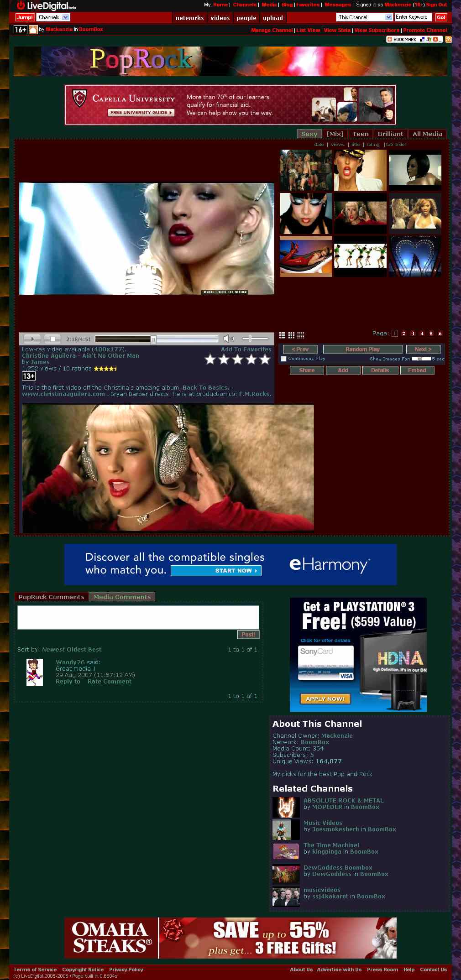Sort thumbnails by views
Viewport: 461px width, 980px height.
coord(338,145)
